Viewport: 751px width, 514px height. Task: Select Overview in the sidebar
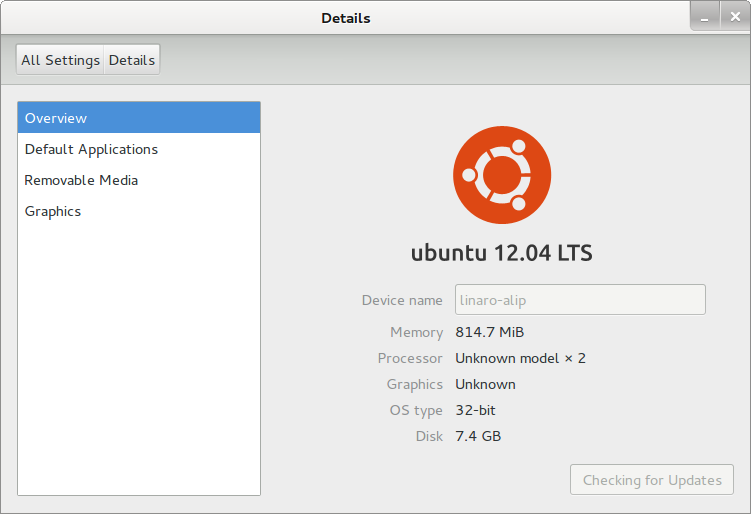[x=139, y=118]
